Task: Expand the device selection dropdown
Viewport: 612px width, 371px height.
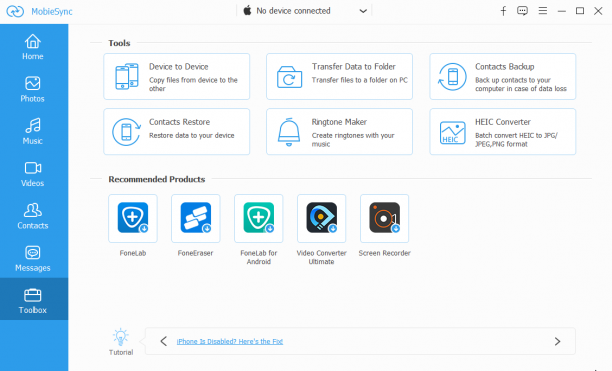Action: (363, 11)
